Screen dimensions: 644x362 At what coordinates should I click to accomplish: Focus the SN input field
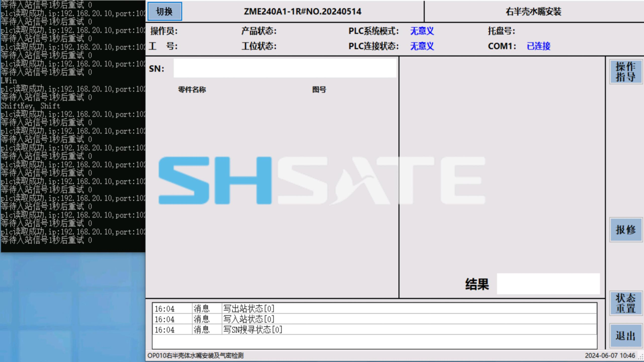point(285,68)
